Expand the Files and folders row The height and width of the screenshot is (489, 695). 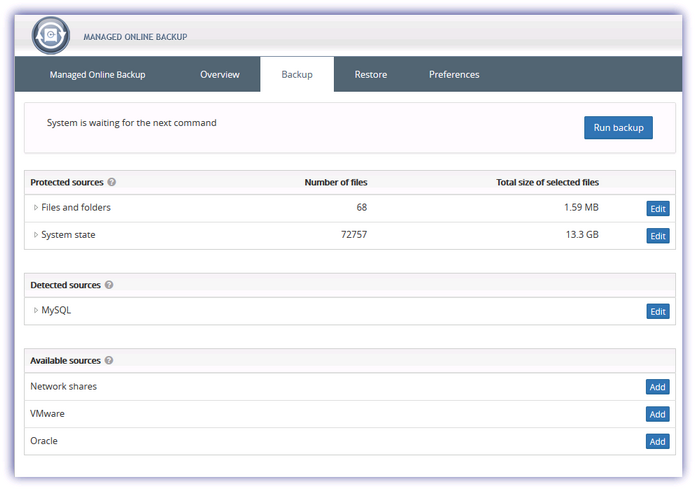tap(35, 207)
